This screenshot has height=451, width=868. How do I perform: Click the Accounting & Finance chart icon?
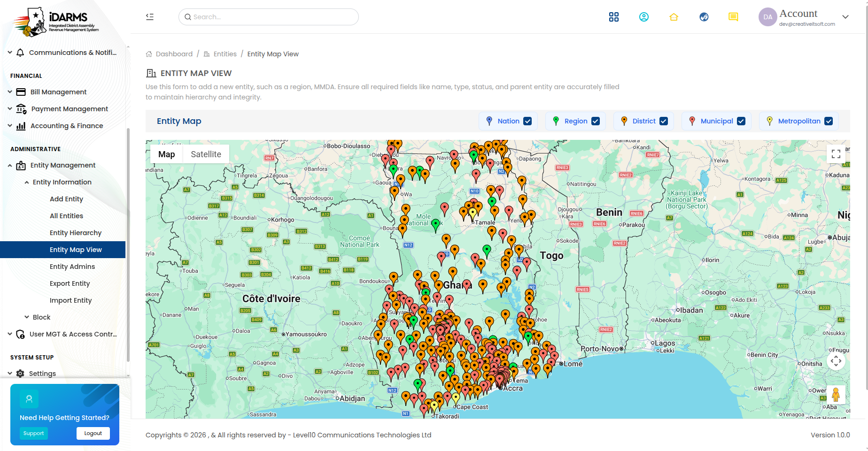pos(21,126)
